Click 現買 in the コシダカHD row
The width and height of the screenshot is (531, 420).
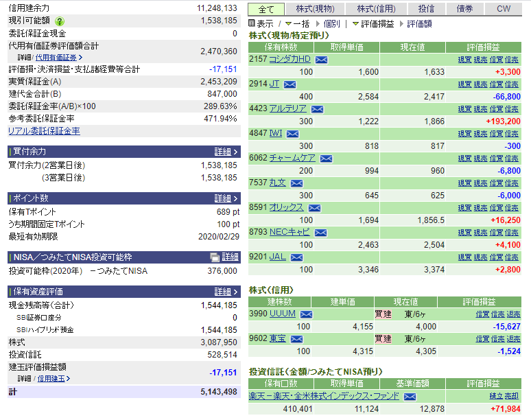tap(464, 60)
